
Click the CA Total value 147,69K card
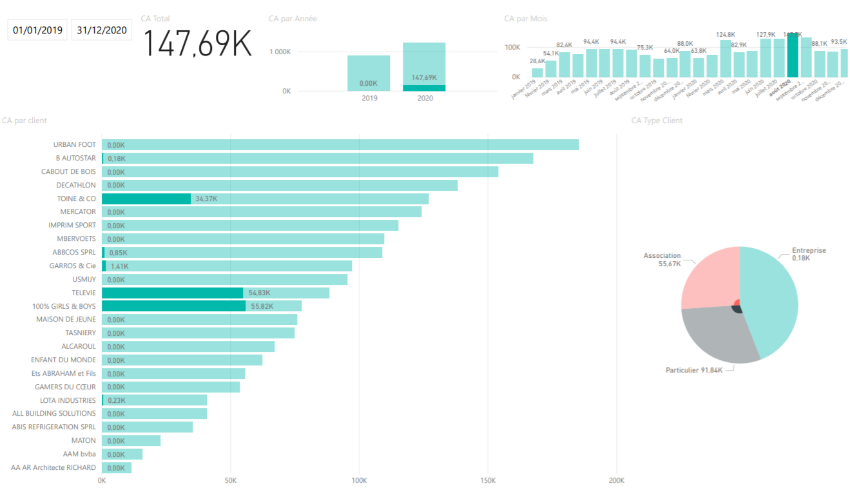click(x=196, y=44)
